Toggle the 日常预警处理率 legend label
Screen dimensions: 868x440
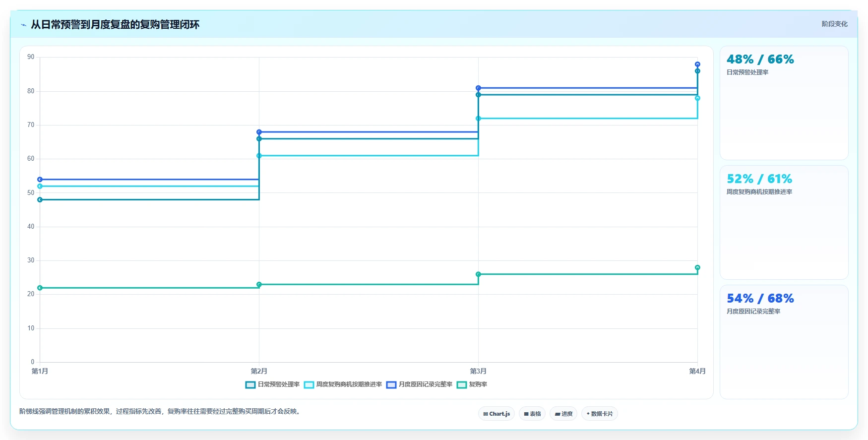click(279, 384)
